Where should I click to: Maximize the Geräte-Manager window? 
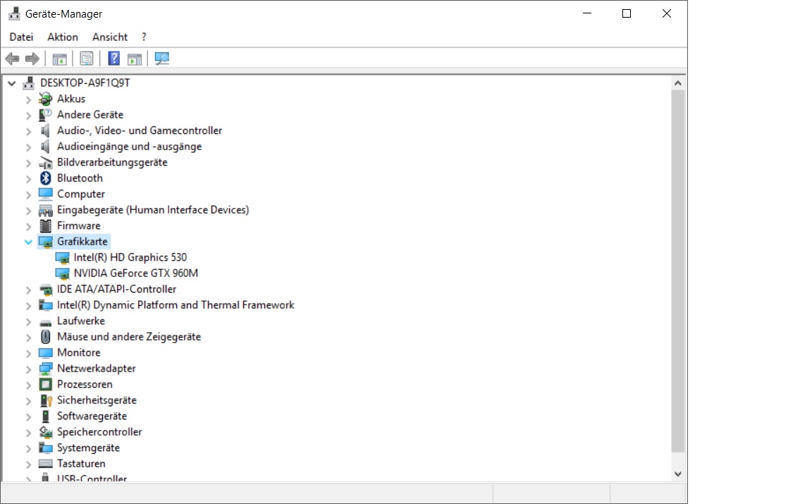click(x=627, y=13)
